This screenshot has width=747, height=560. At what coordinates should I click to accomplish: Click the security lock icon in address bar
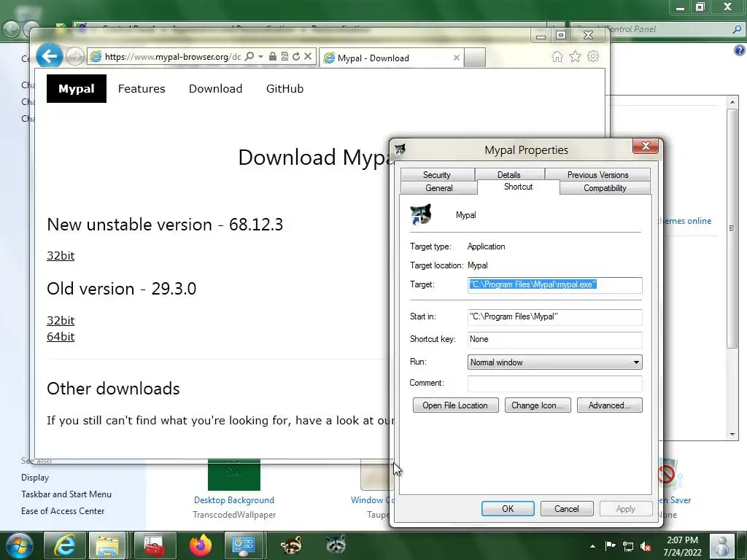point(273,57)
